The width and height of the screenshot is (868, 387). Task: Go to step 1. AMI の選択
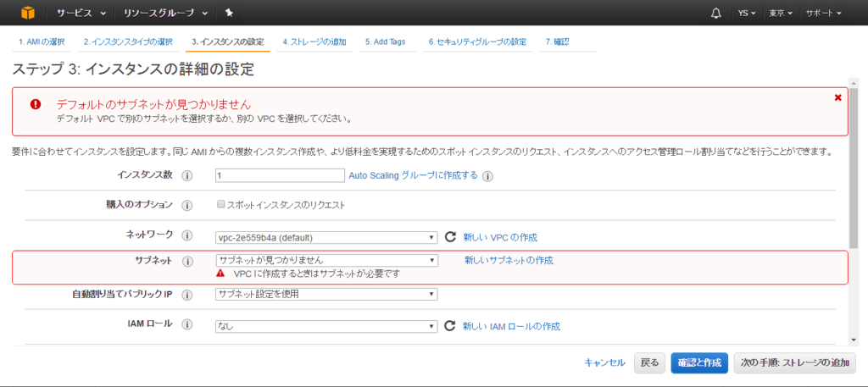click(42, 42)
